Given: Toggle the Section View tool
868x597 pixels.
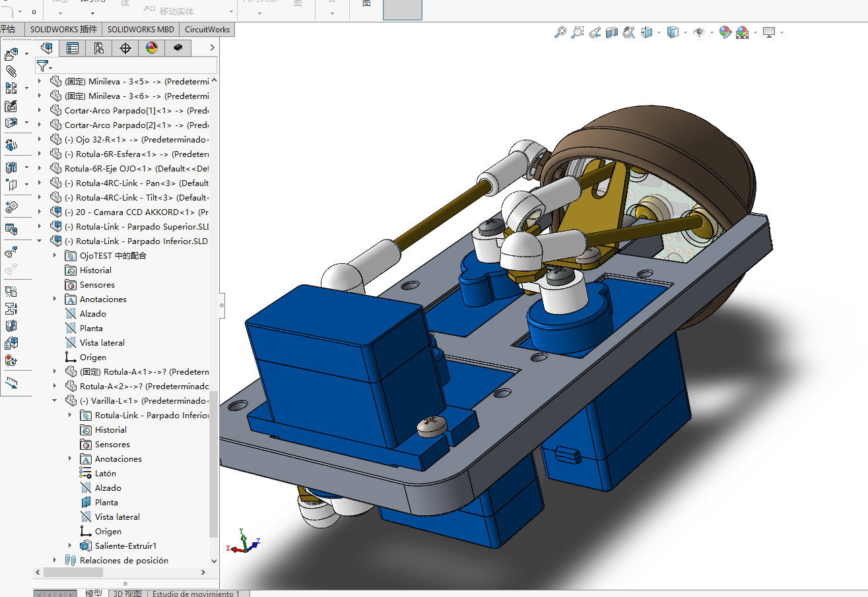Looking at the screenshot, I should tap(611, 32).
